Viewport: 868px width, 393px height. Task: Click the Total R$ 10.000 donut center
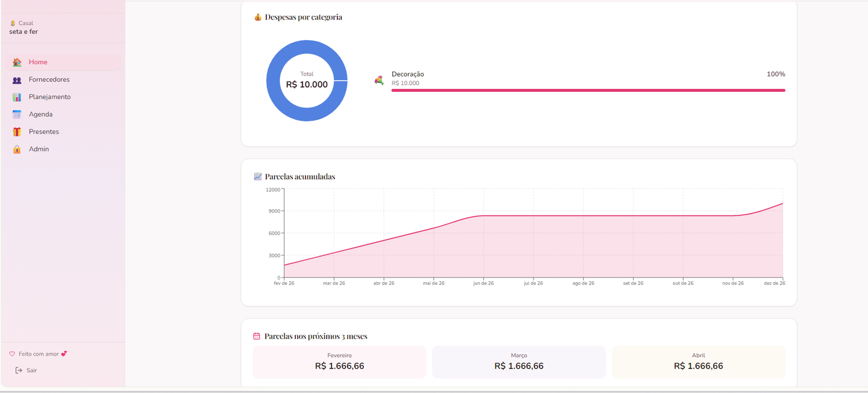pos(307,80)
